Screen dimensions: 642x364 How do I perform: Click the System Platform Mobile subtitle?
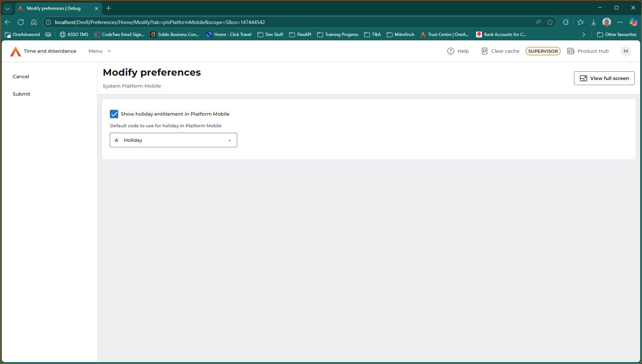132,86
